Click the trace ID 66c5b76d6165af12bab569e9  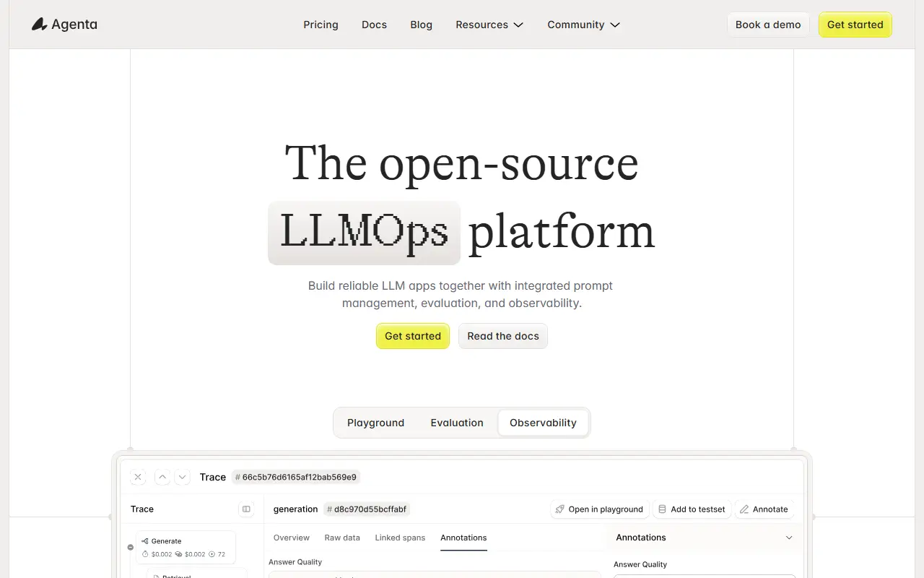(296, 477)
